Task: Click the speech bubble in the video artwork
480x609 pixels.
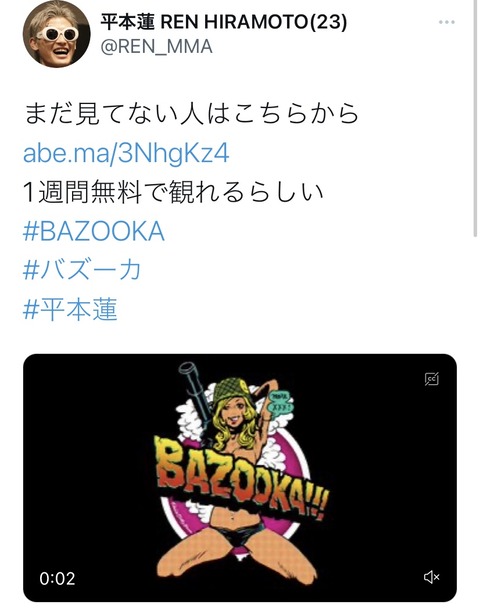Action: (281, 402)
